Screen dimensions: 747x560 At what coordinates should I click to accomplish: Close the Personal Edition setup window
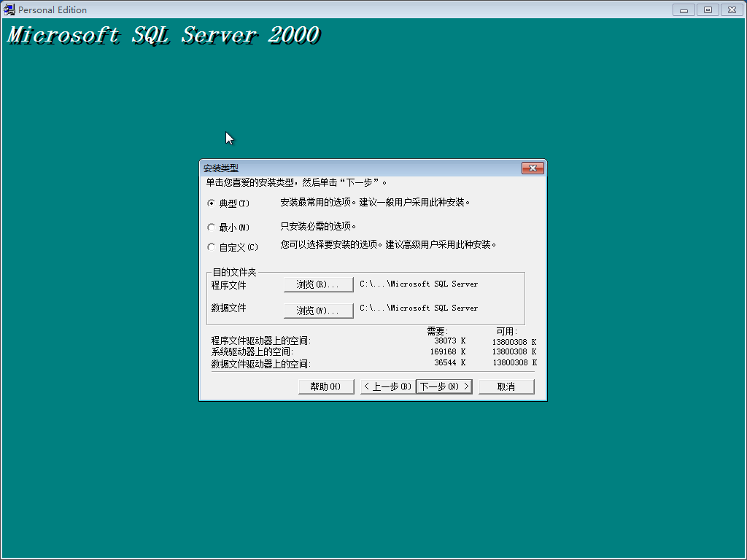731,9
